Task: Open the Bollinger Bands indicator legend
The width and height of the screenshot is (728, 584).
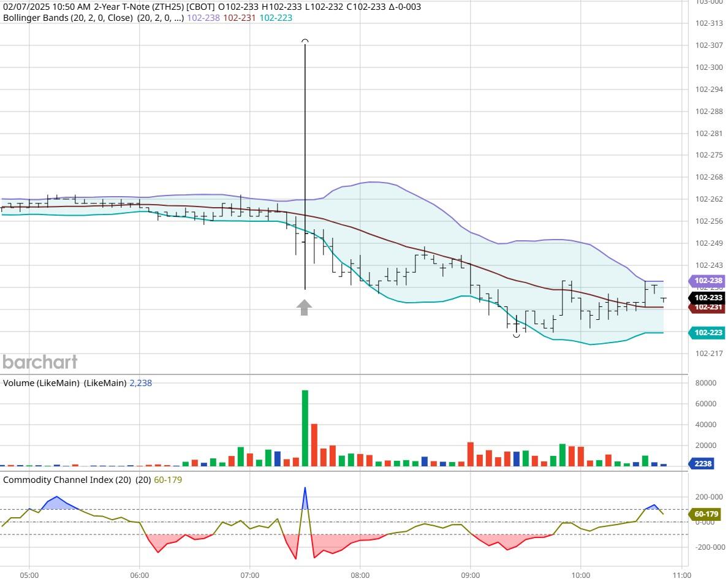Action: [x=93, y=18]
